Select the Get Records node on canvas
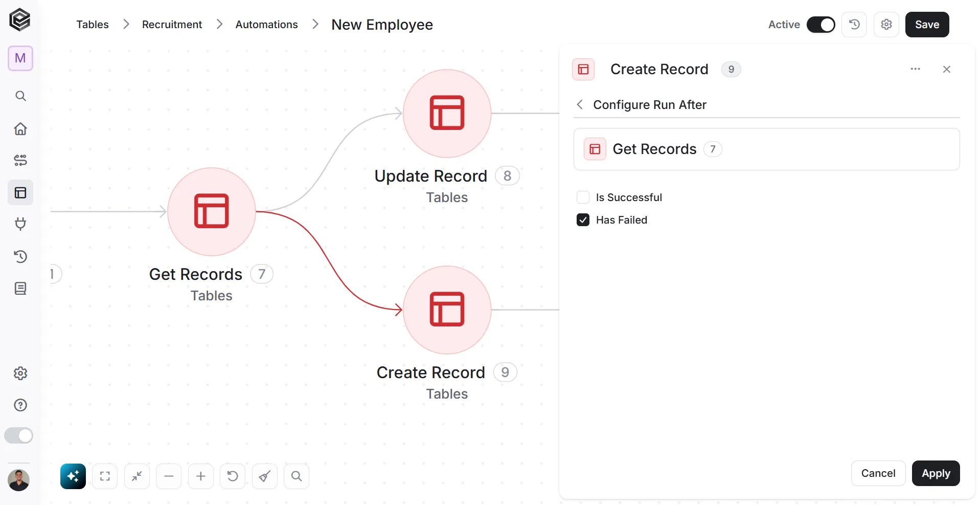Image resolution: width=980 pixels, height=505 pixels. [212, 212]
